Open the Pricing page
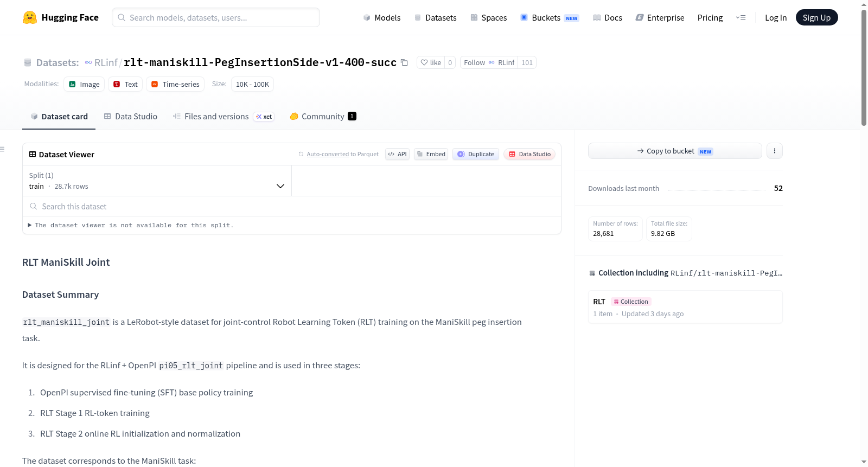This screenshot has width=868, height=467. pyautogui.click(x=710, y=17)
